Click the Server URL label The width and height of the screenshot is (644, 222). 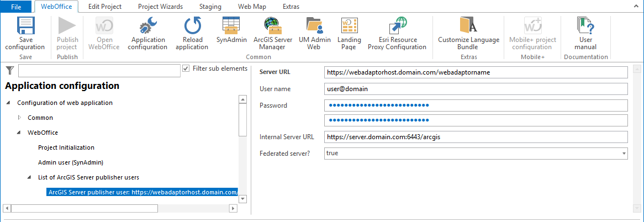(x=275, y=72)
